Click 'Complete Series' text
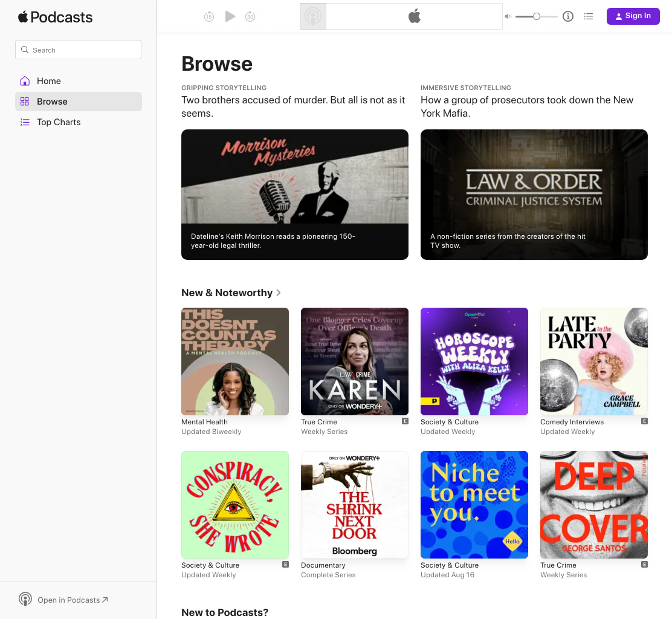Image resolution: width=672 pixels, height=619 pixels. tap(328, 575)
